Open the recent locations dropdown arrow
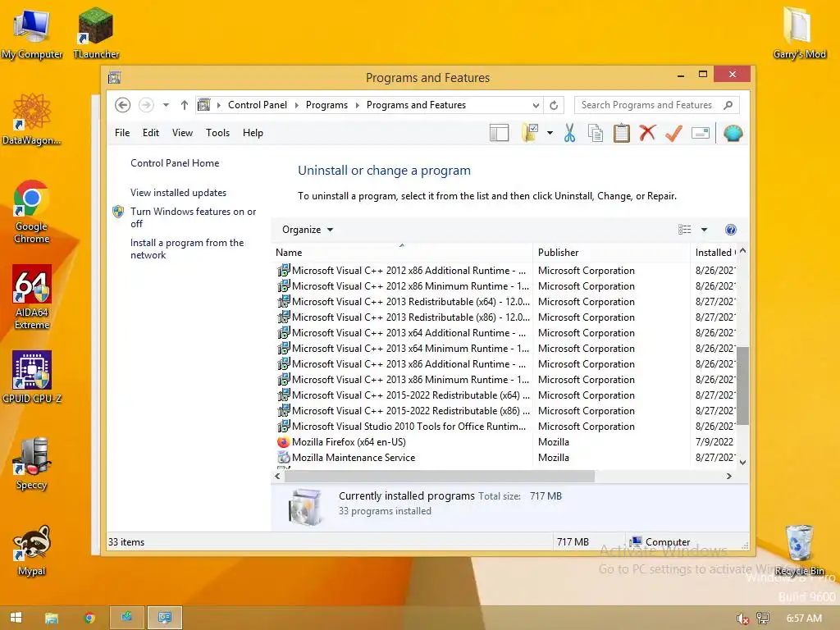 click(166, 105)
